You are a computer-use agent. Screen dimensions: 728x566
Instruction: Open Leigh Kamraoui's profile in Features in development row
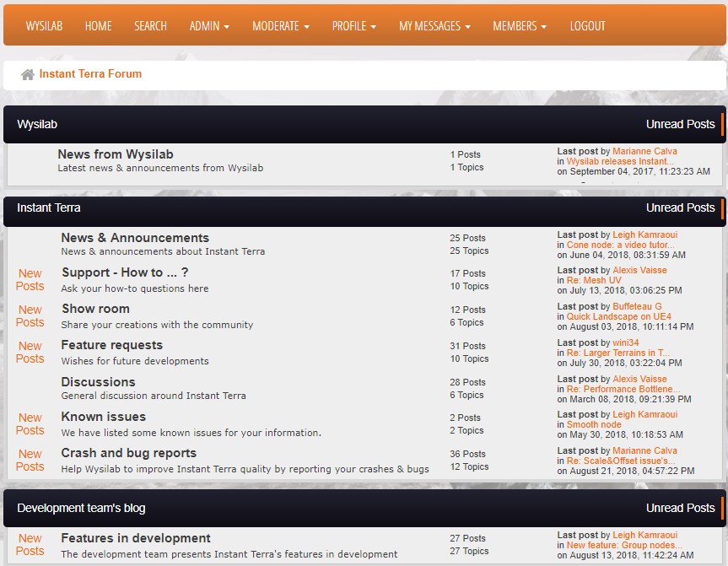click(x=644, y=535)
